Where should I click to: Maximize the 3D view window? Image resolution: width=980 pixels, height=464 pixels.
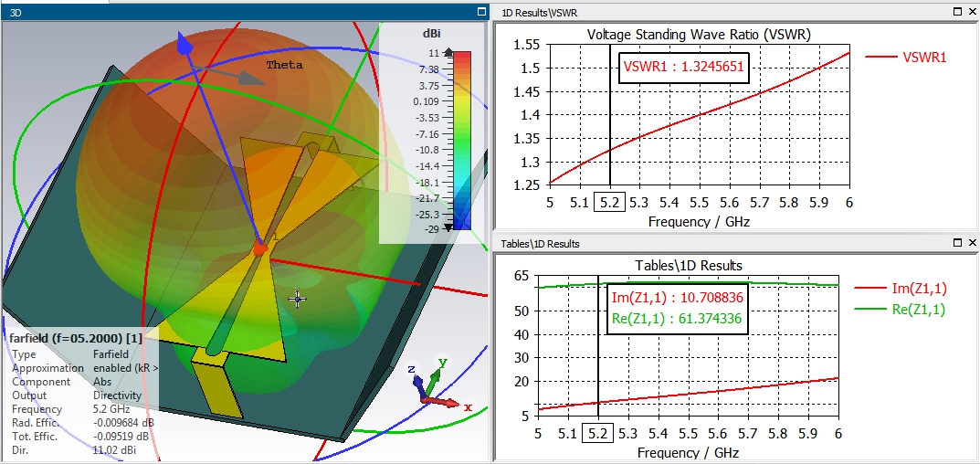(x=481, y=11)
